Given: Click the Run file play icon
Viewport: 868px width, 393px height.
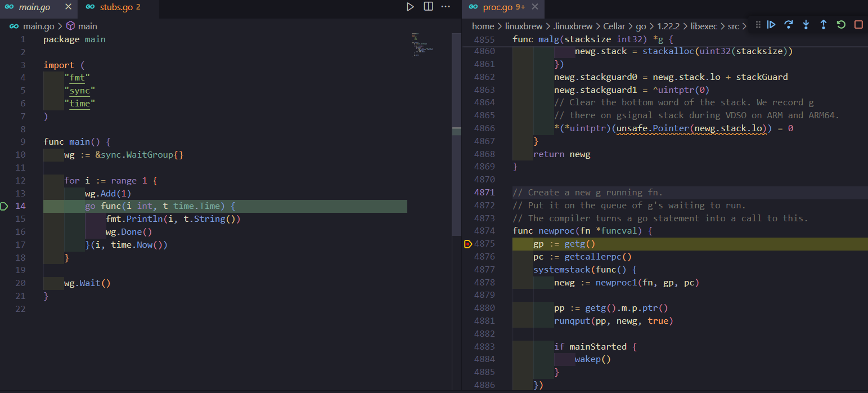Looking at the screenshot, I should pyautogui.click(x=410, y=7).
